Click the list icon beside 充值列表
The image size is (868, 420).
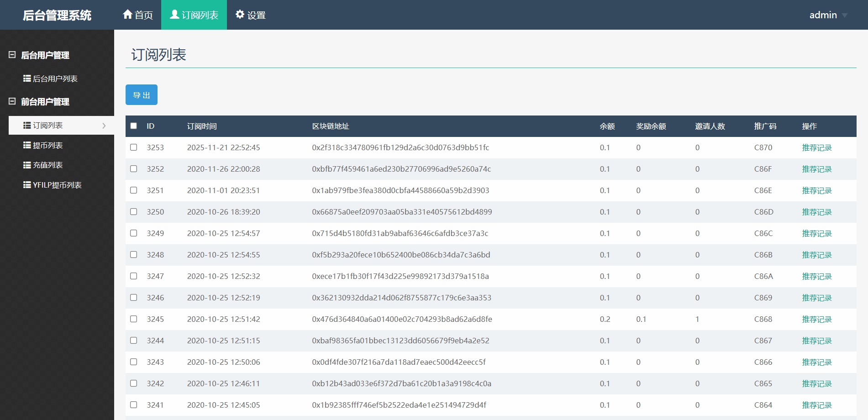point(27,165)
